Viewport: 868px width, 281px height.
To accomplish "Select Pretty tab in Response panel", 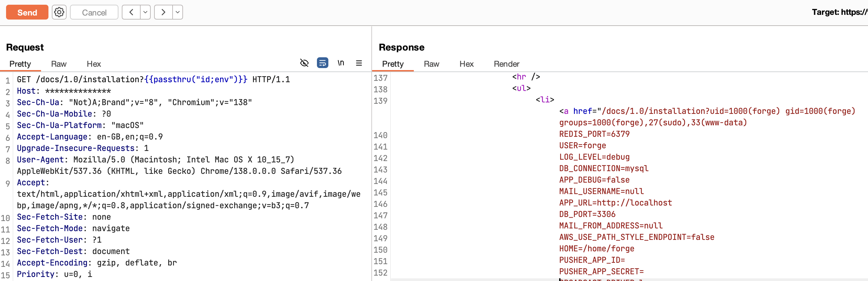I will coord(393,64).
